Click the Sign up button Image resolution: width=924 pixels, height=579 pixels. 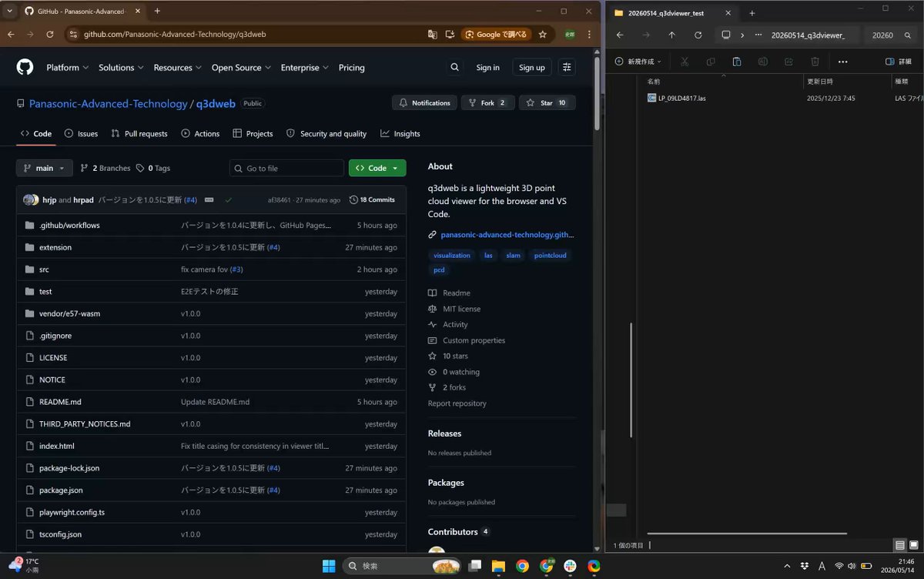[531, 68]
